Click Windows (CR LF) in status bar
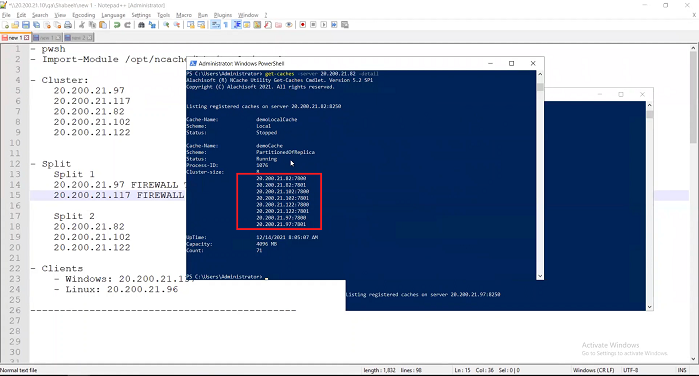The image size is (699, 376). tap(593, 370)
